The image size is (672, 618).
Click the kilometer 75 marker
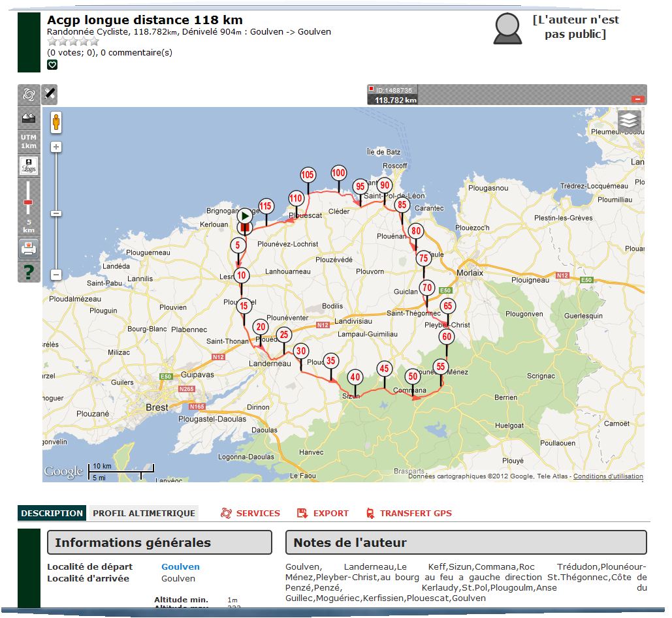click(423, 258)
